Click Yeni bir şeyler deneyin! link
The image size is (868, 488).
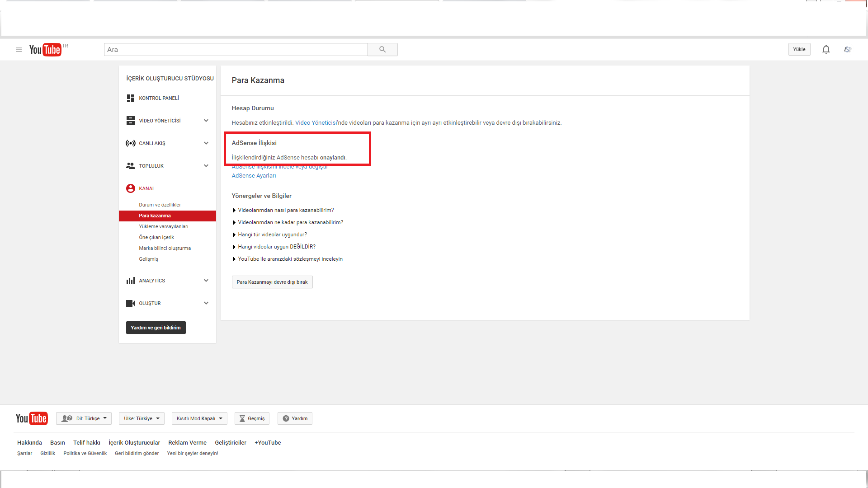point(193,454)
